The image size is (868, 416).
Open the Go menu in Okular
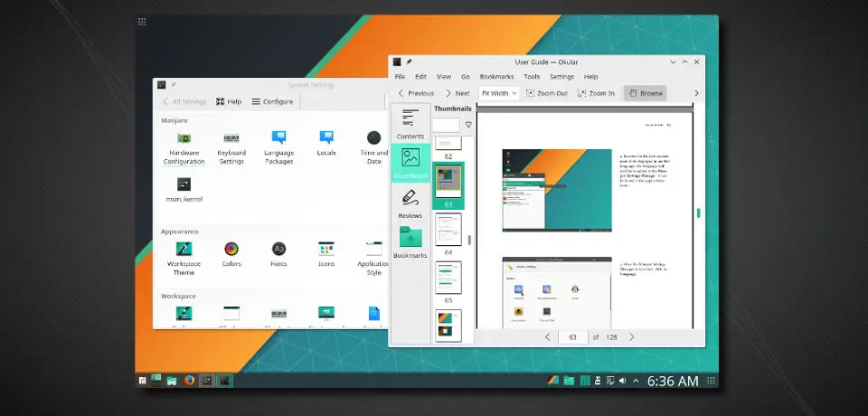tap(466, 77)
